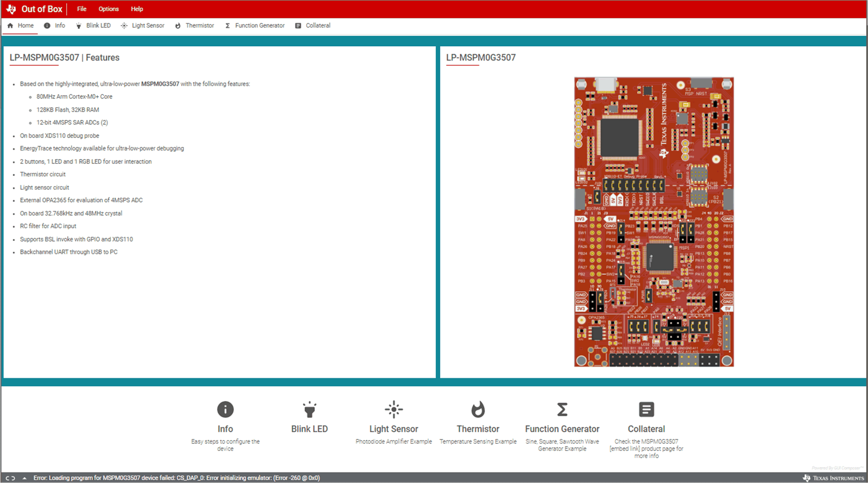Click the large Function Generator sigma icon
The image size is (868, 483).
pos(562,409)
